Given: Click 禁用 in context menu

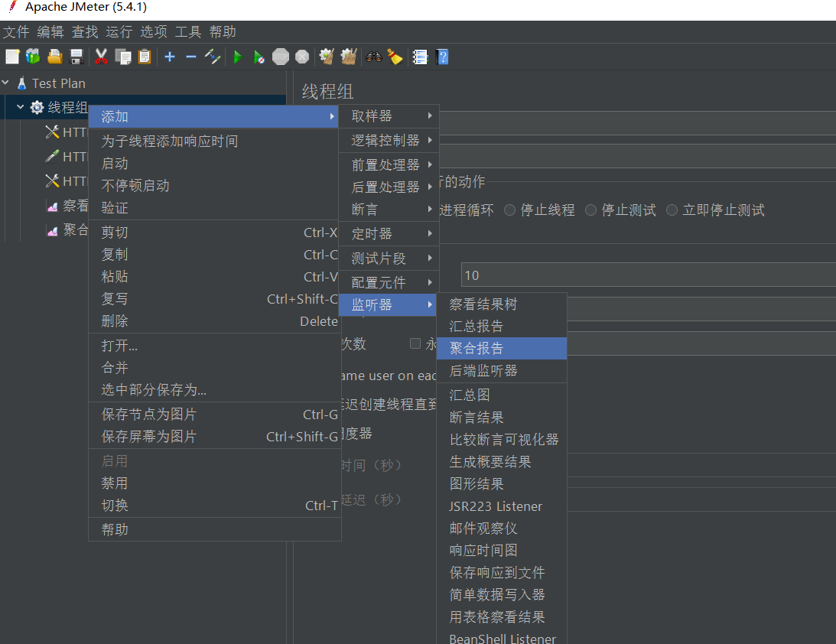Looking at the screenshot, I should 214,483.
